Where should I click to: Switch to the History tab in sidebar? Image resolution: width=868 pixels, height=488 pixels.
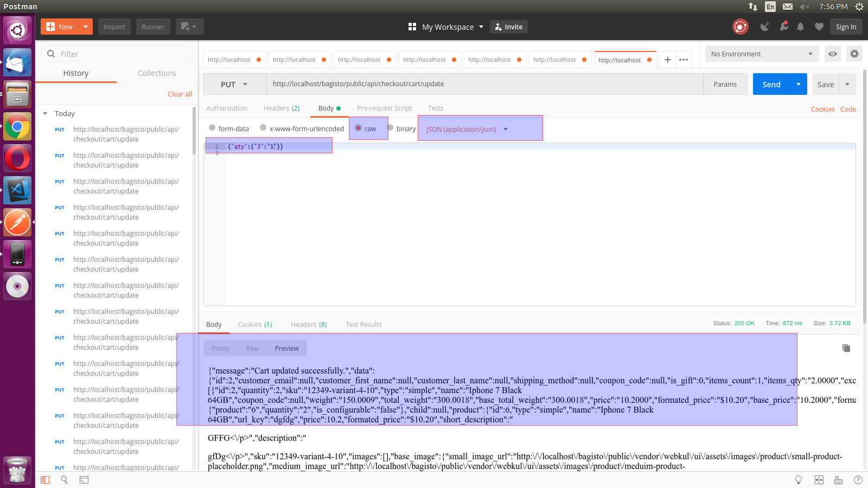(x=76, y=73)
